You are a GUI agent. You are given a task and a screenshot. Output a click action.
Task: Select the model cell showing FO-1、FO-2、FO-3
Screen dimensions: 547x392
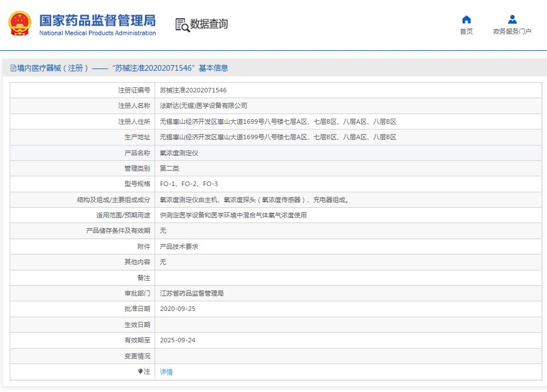tap(189, 184)
